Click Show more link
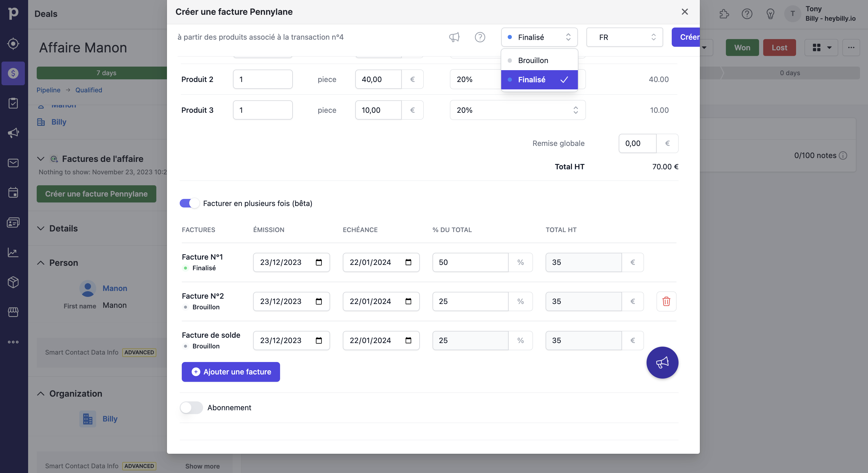Viewport: 868px width, 473px height. coord(202,466)
